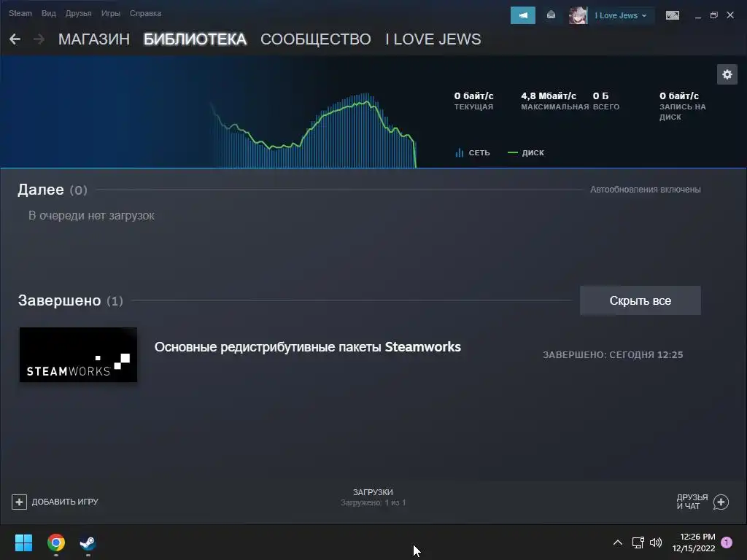The width and height of the screenshot is (747, 560).
Task: Restore down the Steam window
Action: tap(713, 16)
